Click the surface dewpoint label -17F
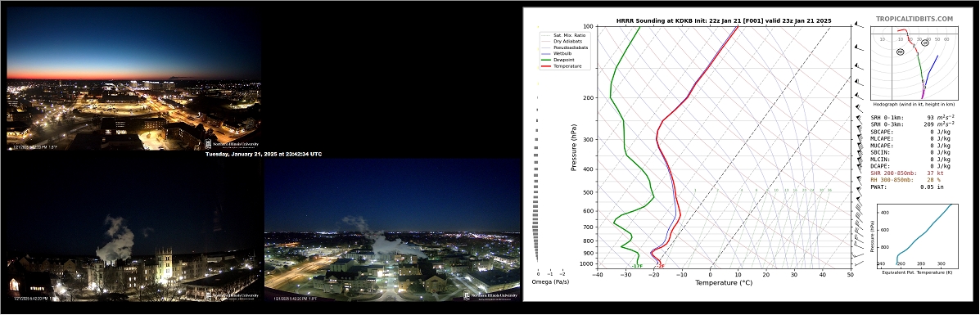Viewport: 980px width, 315px height. [x=637, y=266]
